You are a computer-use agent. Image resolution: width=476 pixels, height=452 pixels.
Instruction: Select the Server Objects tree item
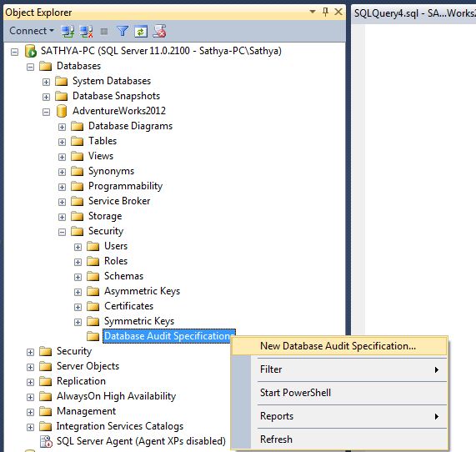point(88,366)
